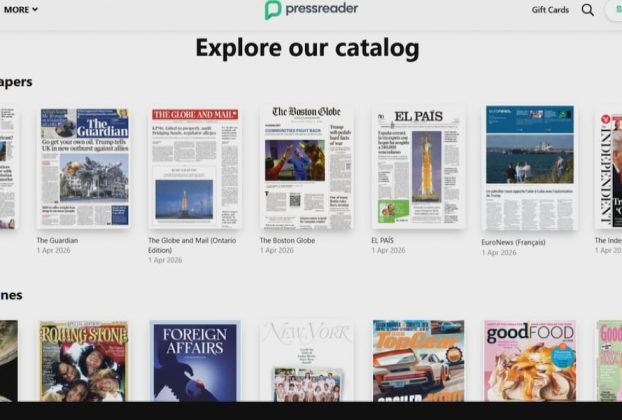Open the Gift Cards link
This screenshot has height=420, width=622.
(550, 10)
